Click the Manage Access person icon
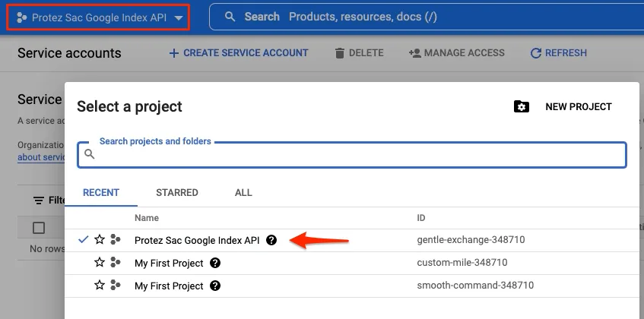 (415, 53)
